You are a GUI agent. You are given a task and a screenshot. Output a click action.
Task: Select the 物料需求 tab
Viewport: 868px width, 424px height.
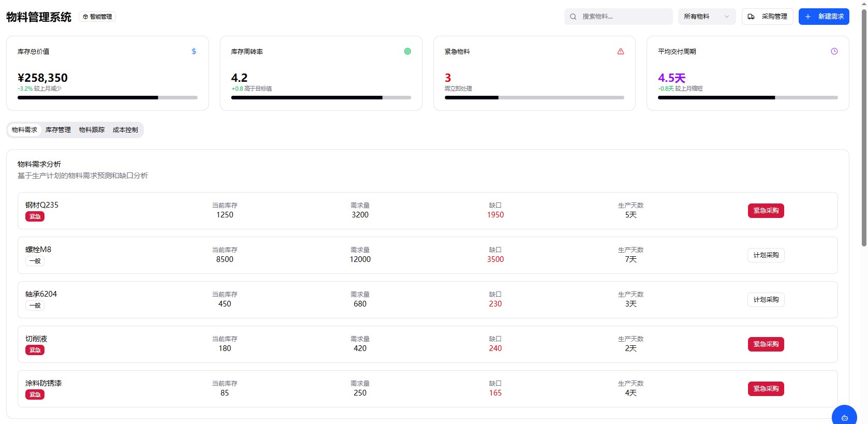(24, 130)
